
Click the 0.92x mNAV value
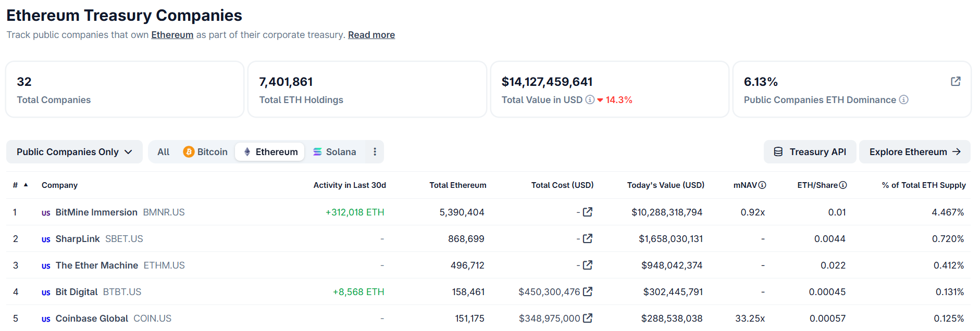[752, 212]
